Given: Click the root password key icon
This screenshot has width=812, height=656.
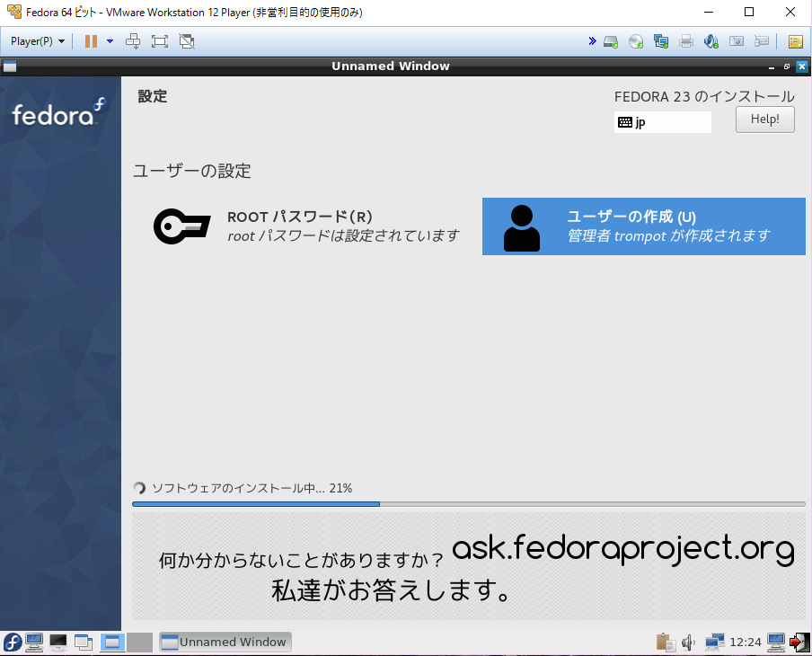Looking at the screenshot, I should pos(181,226).
